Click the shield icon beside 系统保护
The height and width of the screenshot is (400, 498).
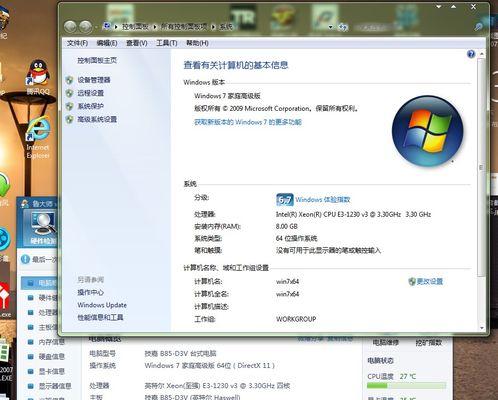click(x=69, y=106)
